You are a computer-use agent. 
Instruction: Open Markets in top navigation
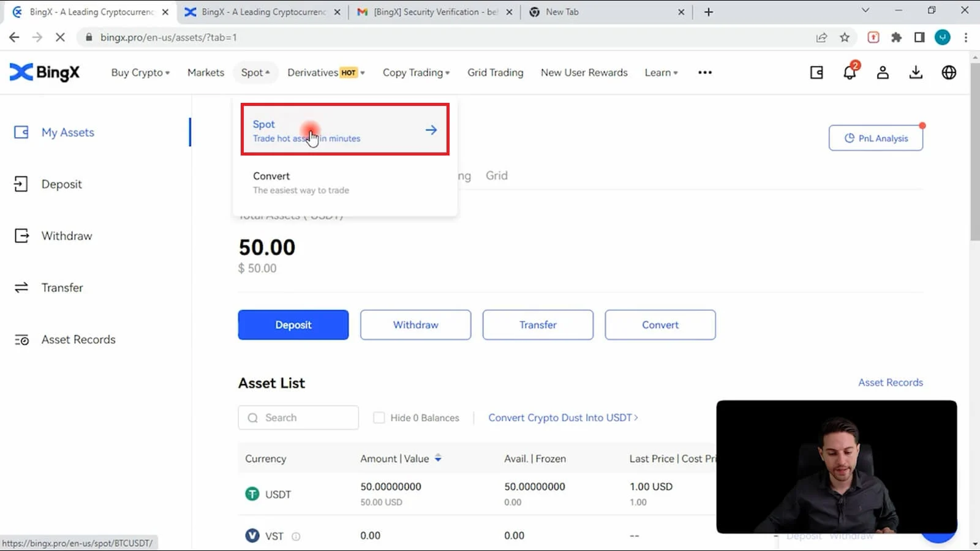click(206, 72)
